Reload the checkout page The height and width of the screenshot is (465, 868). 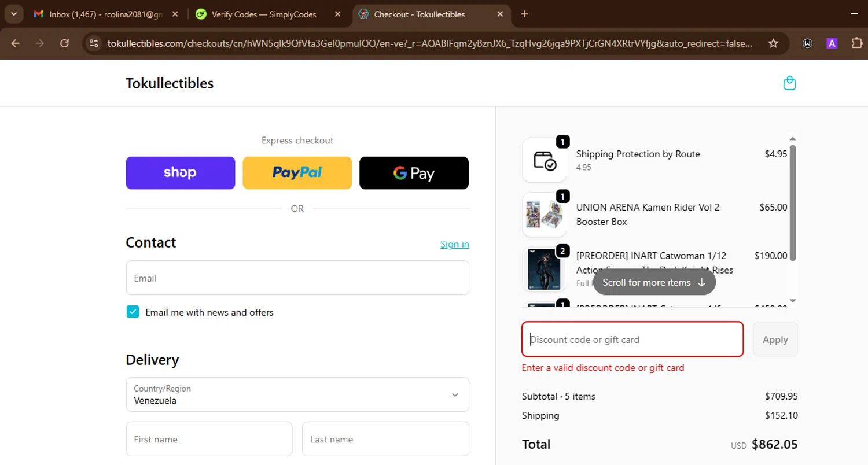pos(65,43)
